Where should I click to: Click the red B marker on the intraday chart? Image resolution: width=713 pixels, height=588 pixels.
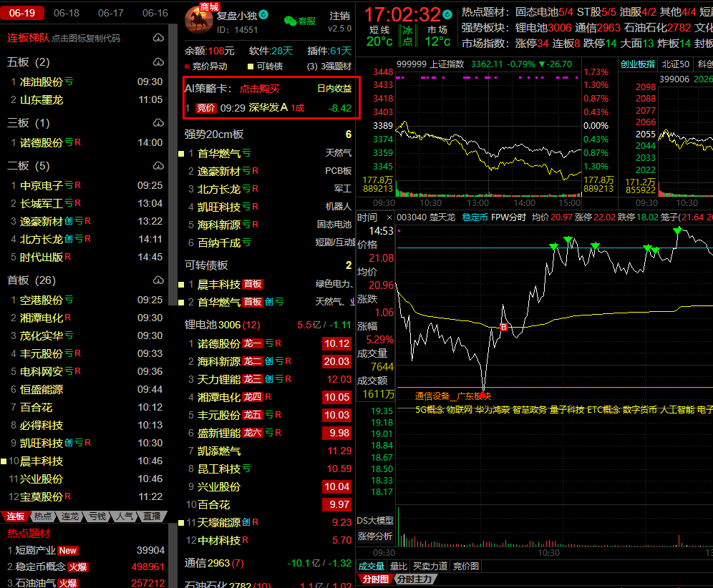[x=503, y=327]
